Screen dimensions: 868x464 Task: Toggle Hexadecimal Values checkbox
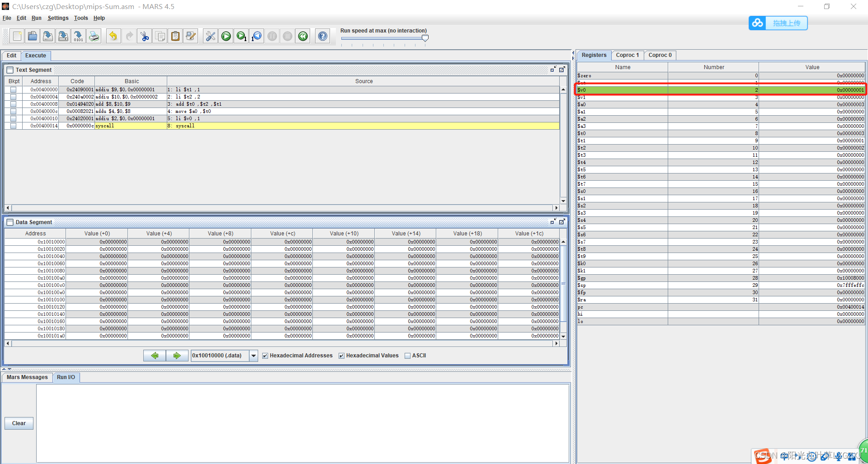(x=342, y=356)
